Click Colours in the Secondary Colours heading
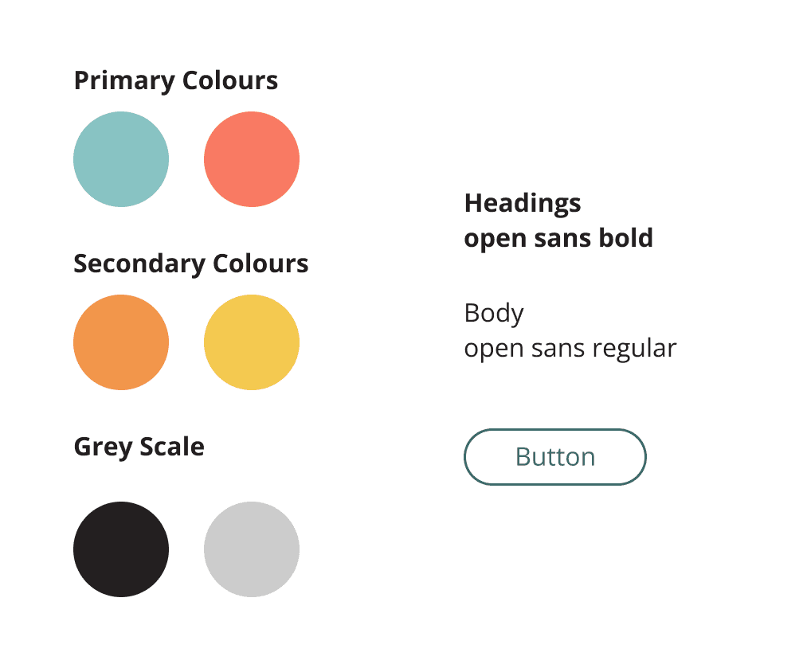 tap(260, 264)
